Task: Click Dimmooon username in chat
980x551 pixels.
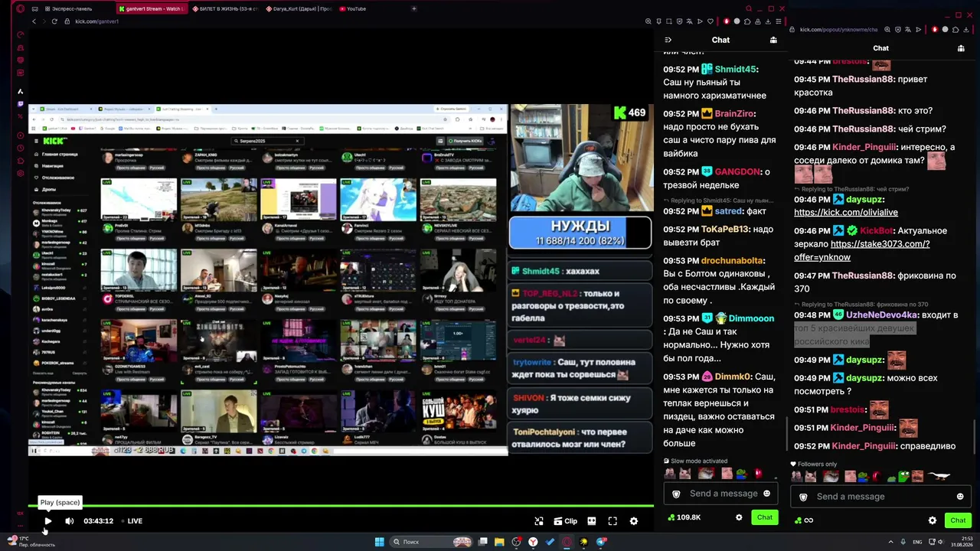Action: click(751, 318)
